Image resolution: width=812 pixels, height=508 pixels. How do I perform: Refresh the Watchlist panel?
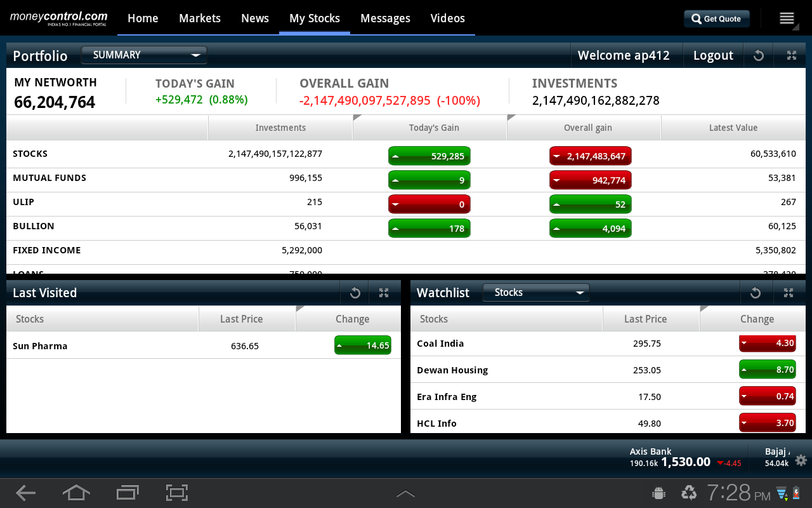pos(755,293)
